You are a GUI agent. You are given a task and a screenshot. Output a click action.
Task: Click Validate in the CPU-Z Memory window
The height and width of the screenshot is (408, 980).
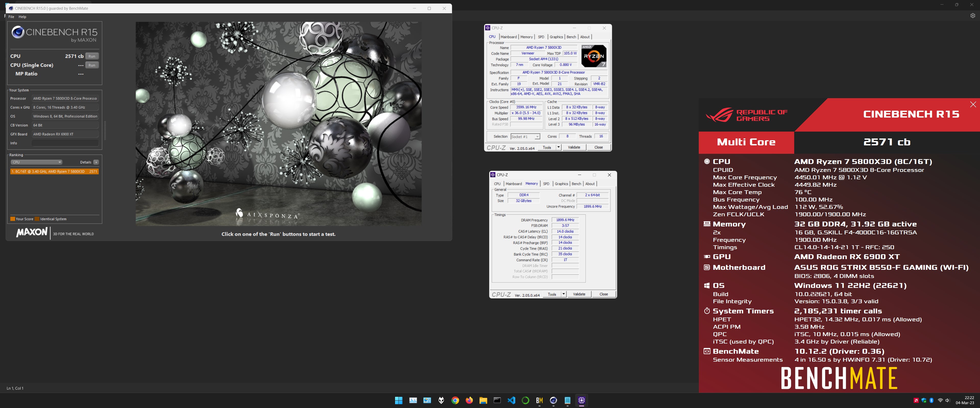[x=579, y=294]
